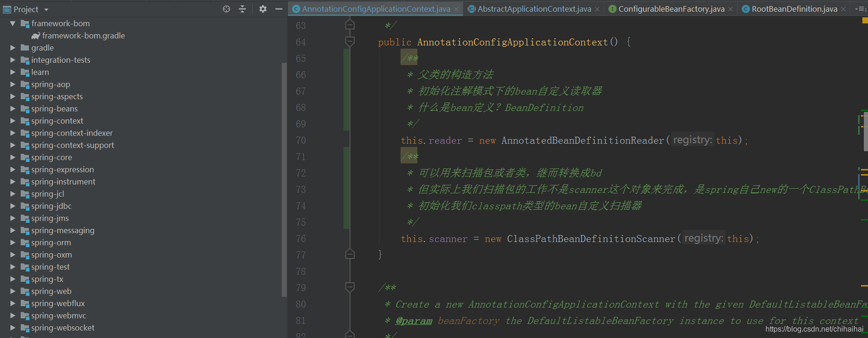Fold the Javadoc comment at line 79

(350, 287)
